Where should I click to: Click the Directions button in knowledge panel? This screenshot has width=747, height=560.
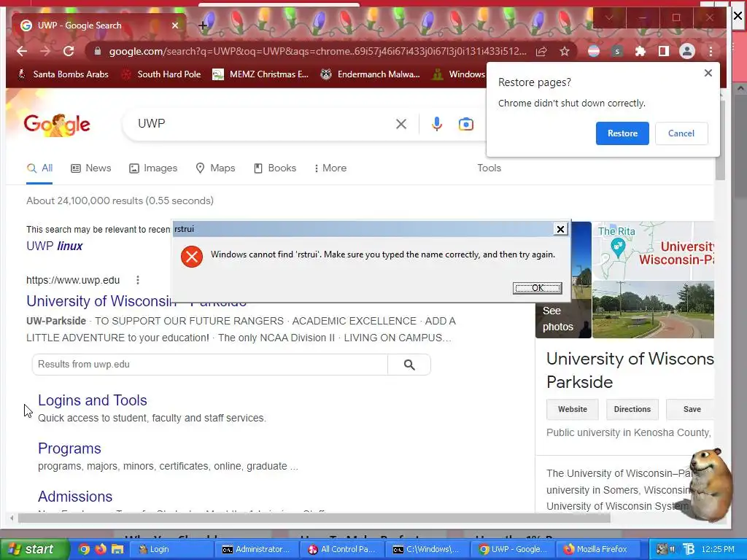(632, 410)
